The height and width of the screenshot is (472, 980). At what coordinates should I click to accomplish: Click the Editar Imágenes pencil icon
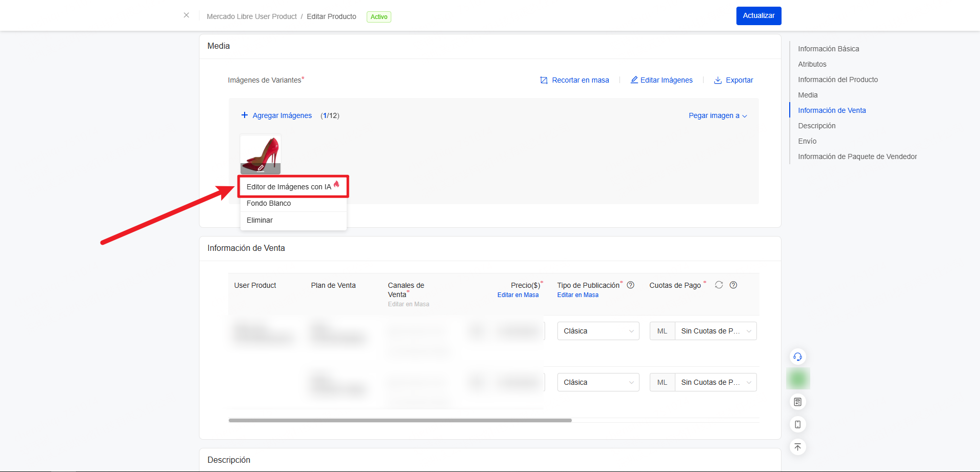634,80
